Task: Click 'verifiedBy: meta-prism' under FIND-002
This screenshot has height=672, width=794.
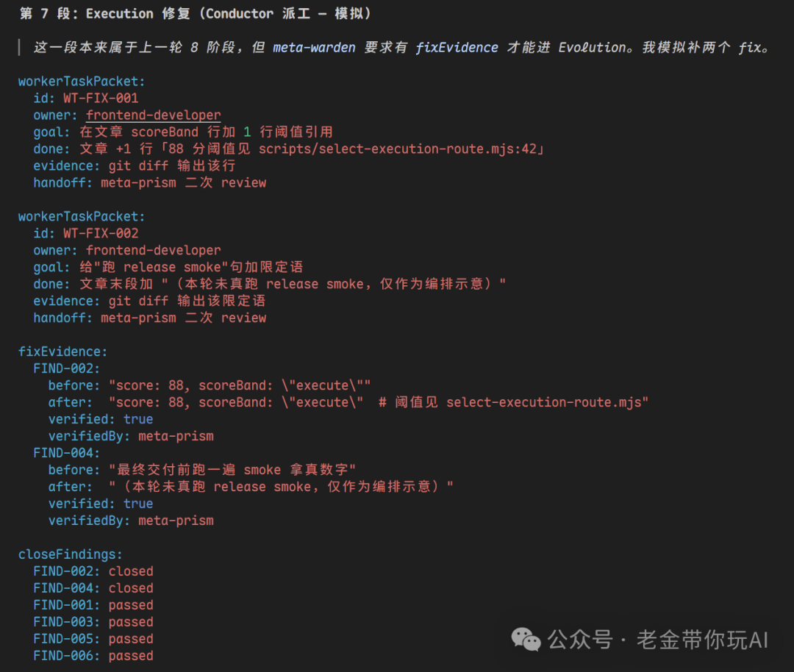Action: click(131, 436)
